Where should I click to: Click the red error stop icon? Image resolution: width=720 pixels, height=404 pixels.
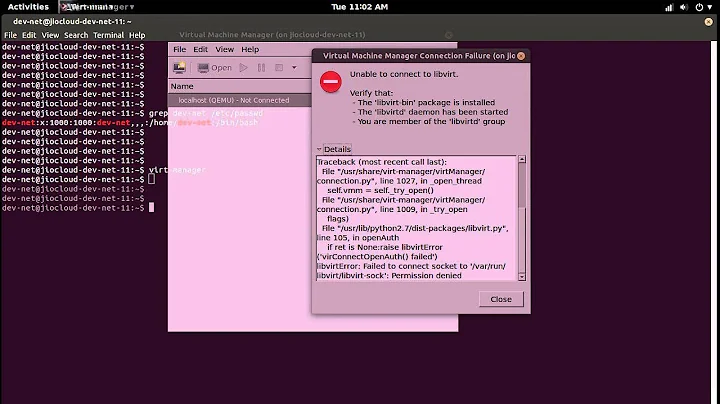[x=331, y=82]
